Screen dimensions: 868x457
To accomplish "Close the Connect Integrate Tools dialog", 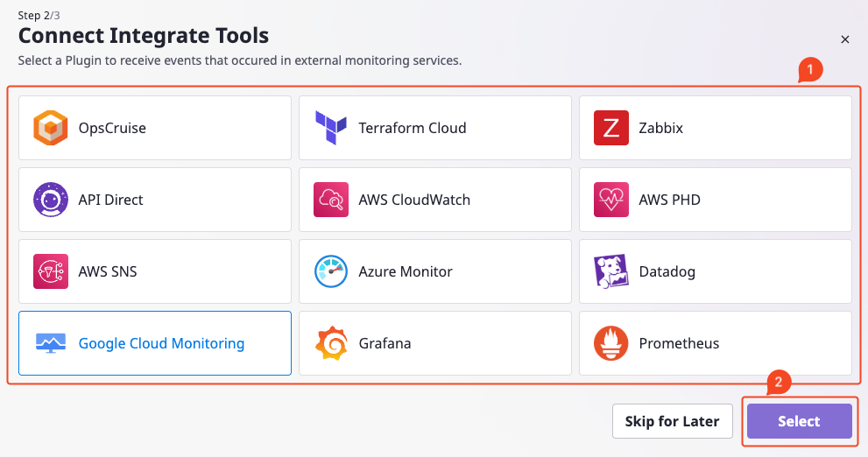I will click(844, 39).
